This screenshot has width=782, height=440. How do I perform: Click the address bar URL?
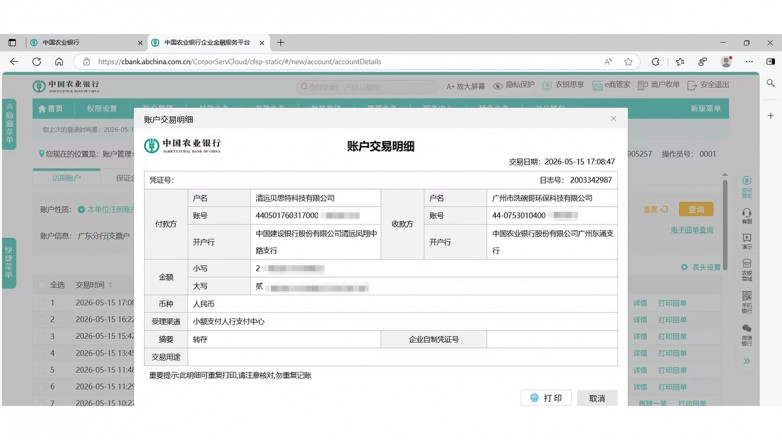coord(239,61)
